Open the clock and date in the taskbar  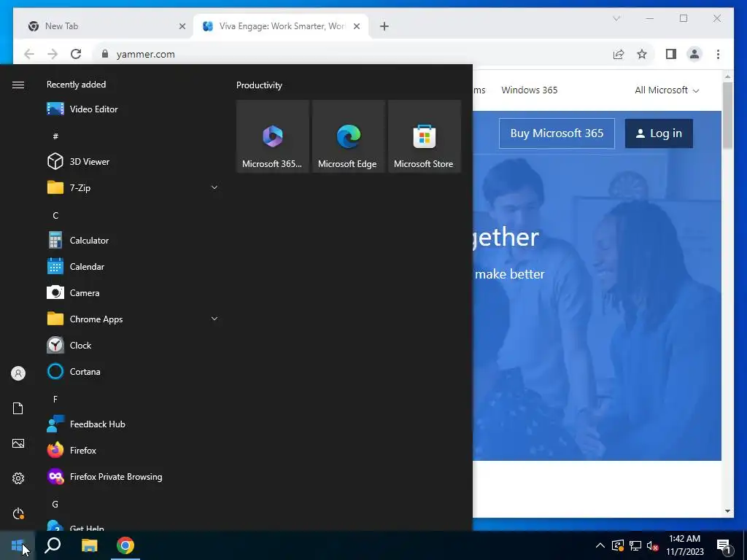684,545
